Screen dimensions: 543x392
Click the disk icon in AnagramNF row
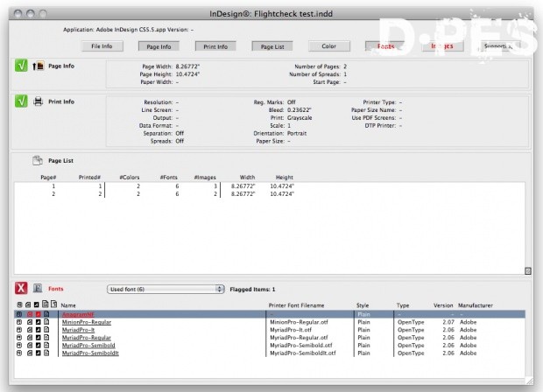[x=19, y=314]
